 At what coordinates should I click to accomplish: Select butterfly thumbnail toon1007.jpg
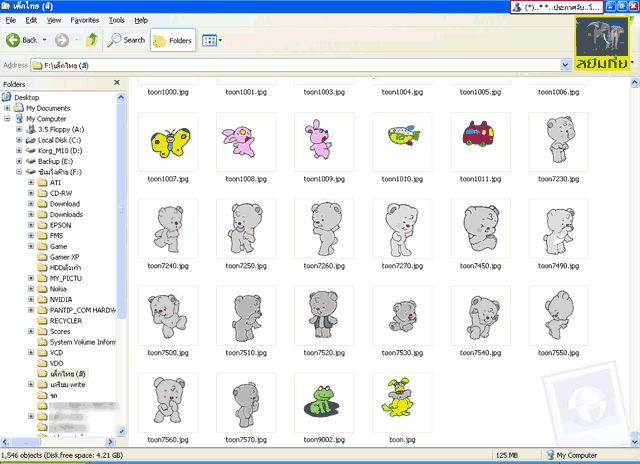click(x=168, y=142)
